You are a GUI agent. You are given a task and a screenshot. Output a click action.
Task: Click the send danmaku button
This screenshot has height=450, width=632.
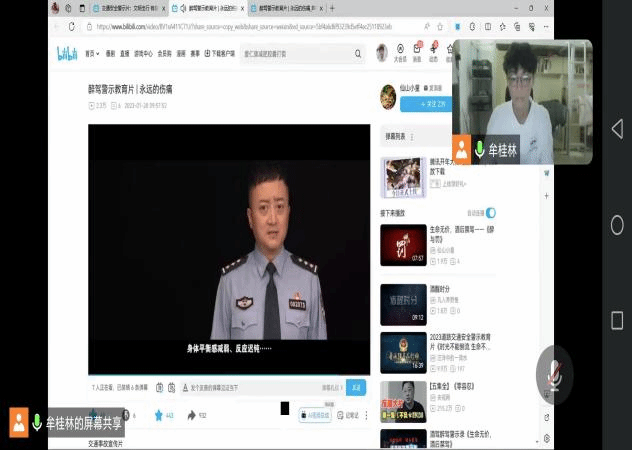click(356, 387)
